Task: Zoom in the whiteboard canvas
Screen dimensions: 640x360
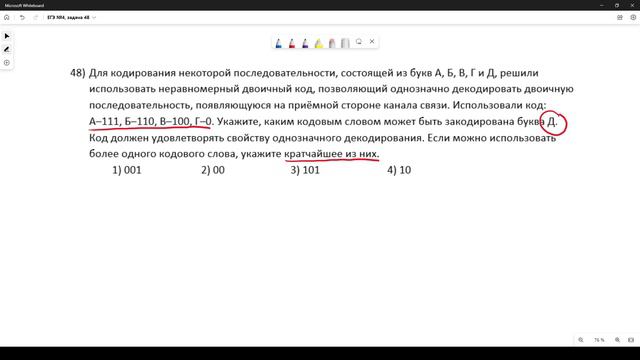Action: point(617,340)
